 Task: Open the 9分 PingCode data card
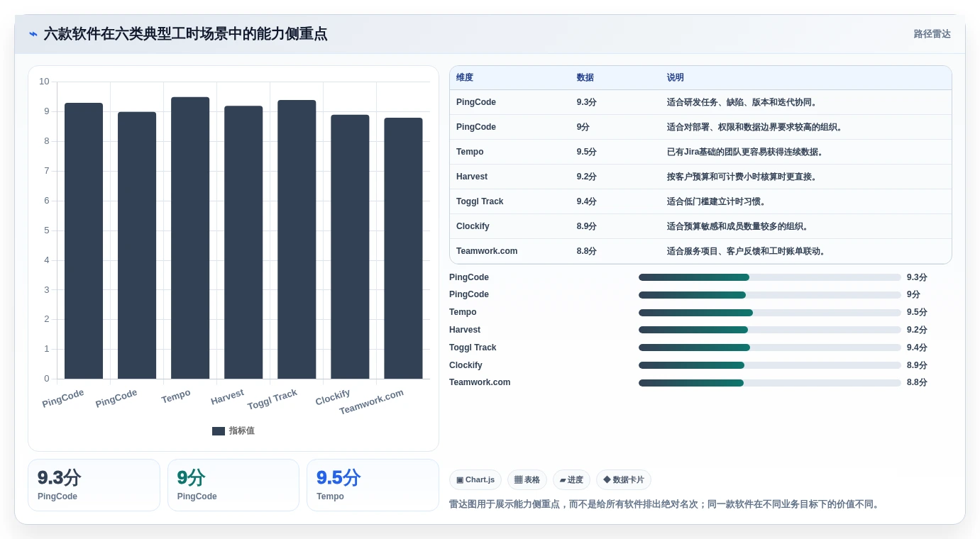pos(233,485)
